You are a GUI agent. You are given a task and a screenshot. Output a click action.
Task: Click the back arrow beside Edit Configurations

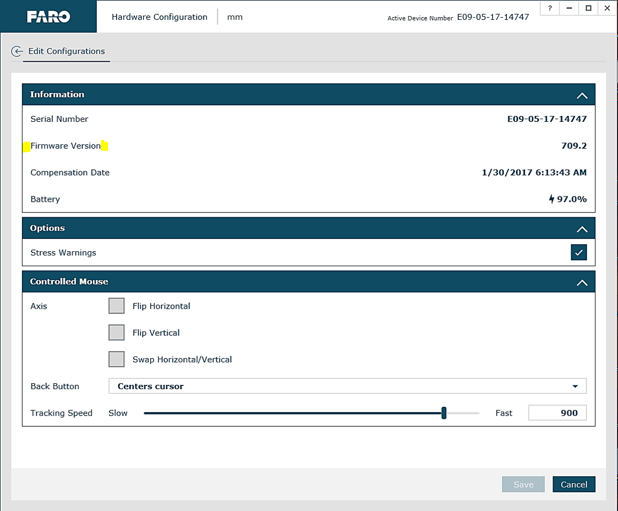[x=17, y=51]
